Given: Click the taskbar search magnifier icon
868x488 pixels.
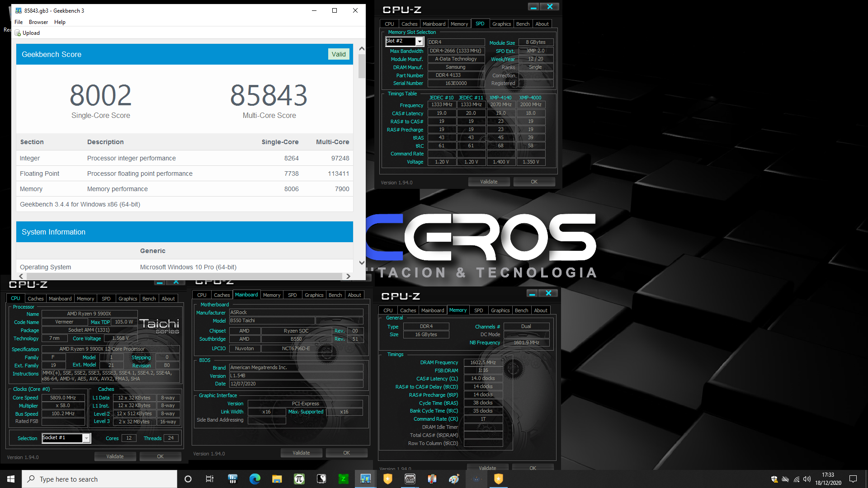Looking at the screenshot, I should point(31,479).
